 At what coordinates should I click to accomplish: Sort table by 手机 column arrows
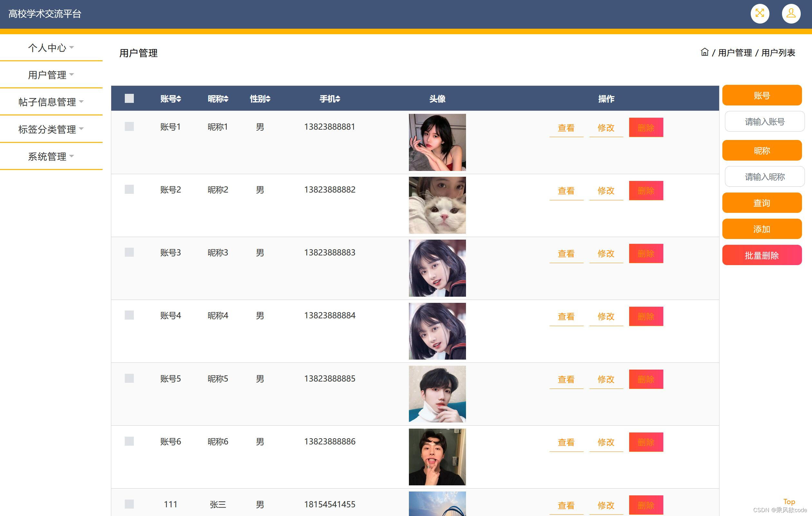click(338, 99)
